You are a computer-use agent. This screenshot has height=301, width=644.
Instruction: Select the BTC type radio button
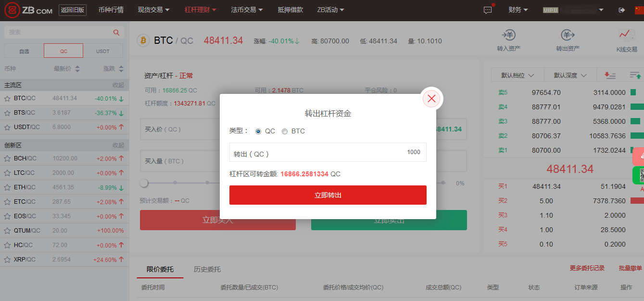point(285,131)
